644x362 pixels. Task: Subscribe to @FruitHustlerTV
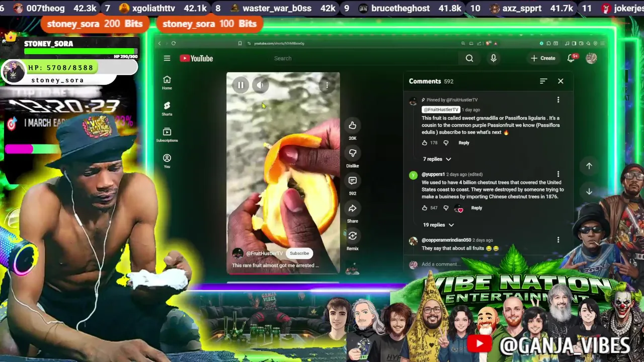coord(299,253)
